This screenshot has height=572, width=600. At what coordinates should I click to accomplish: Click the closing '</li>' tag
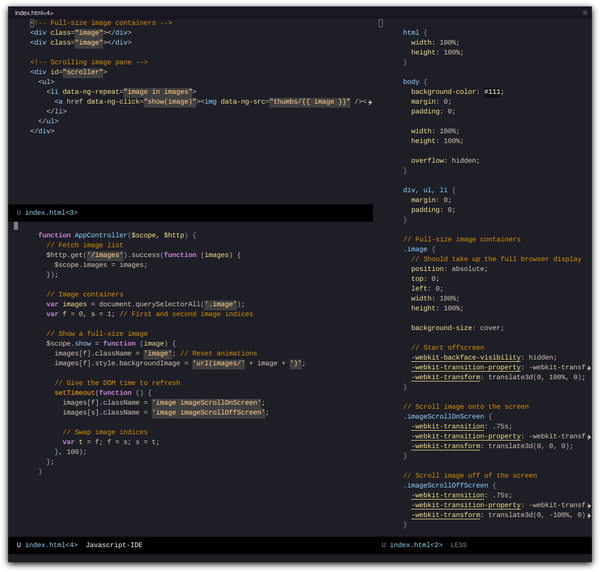pyautogui.click(x=57, y=111)
